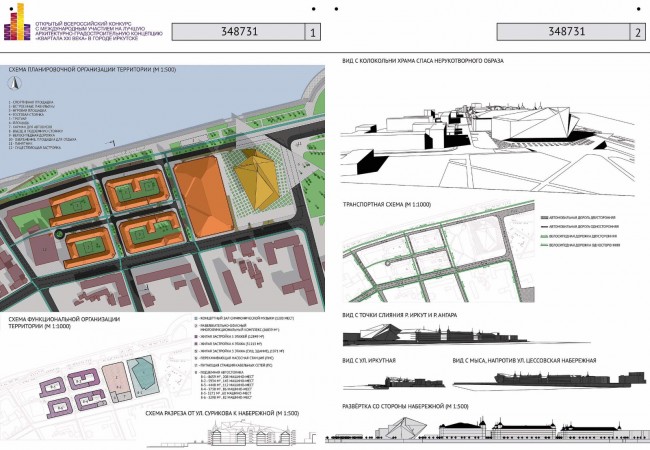
Task: Click the colorful competition logo at top-left
Action: coord(17,22)
